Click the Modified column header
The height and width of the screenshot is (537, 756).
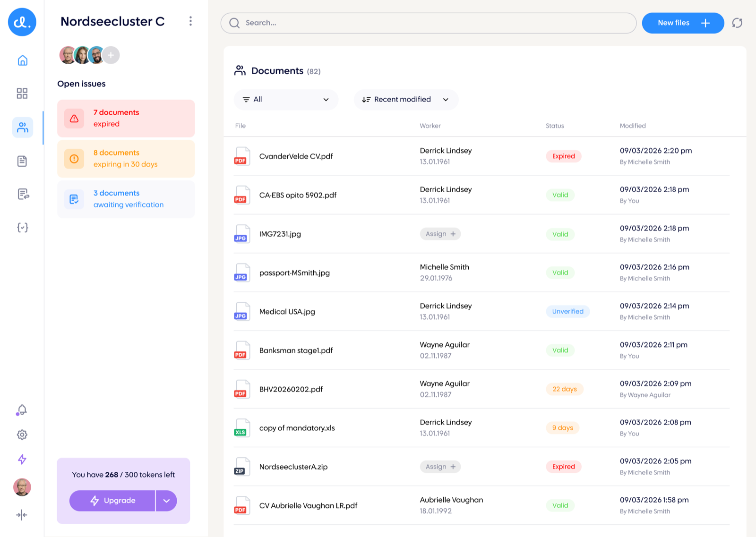[x=633, y=126]
